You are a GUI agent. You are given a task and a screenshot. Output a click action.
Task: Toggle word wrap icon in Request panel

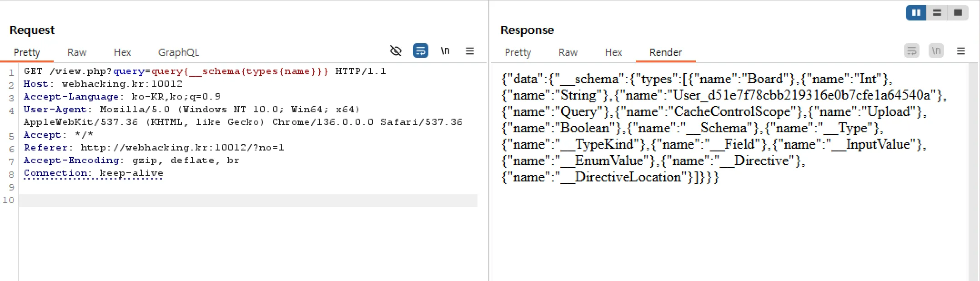(x=421, y=50)
